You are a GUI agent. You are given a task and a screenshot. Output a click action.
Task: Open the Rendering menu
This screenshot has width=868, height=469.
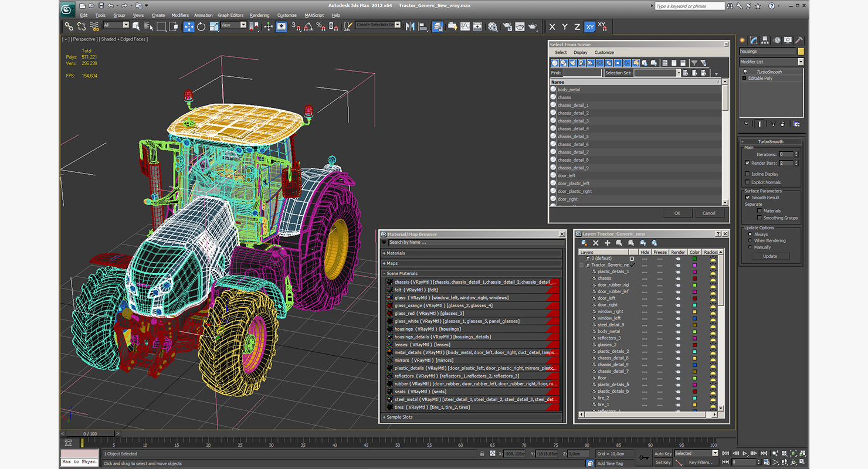(x=259, y=15)
